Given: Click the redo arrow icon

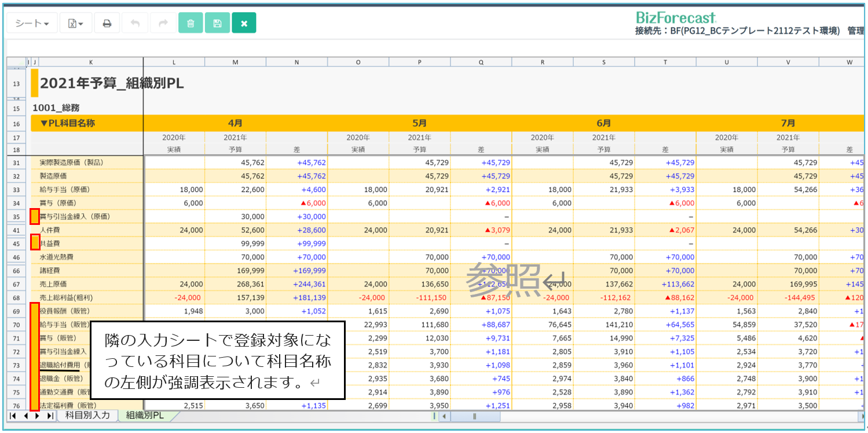Looking at the screenshot, I should 163,23.
